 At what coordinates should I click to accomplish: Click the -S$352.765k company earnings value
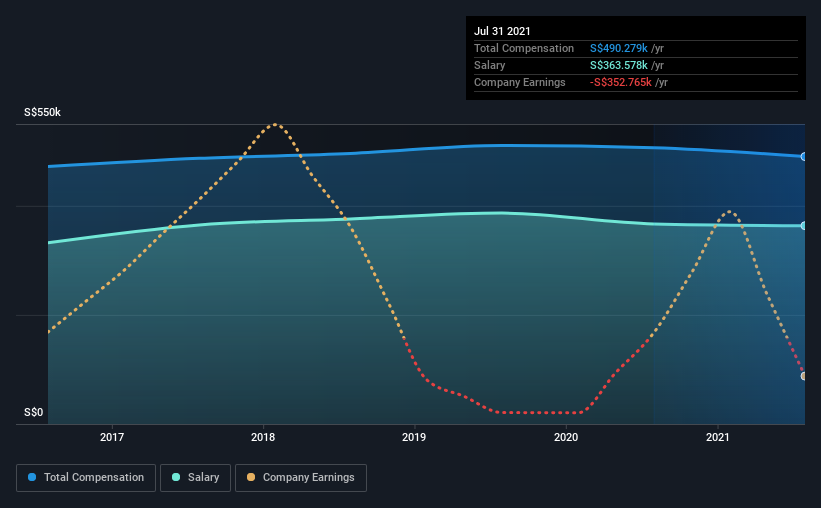click(620, 82)
